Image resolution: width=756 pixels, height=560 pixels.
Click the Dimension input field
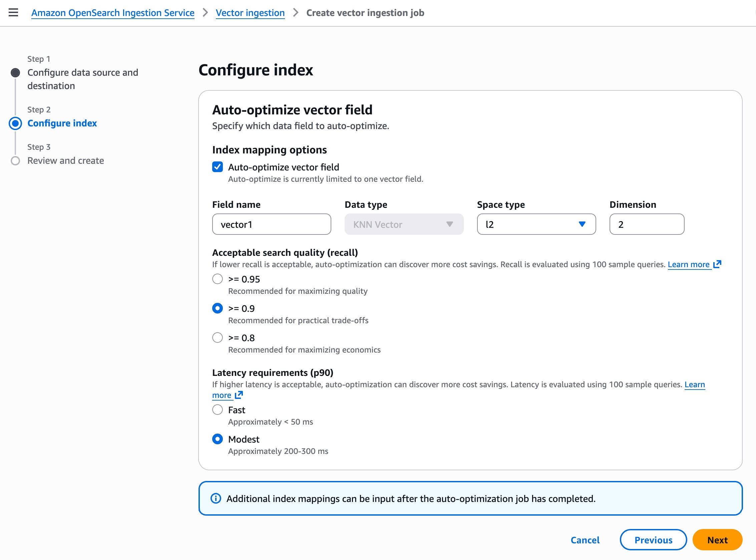[646, 224]
